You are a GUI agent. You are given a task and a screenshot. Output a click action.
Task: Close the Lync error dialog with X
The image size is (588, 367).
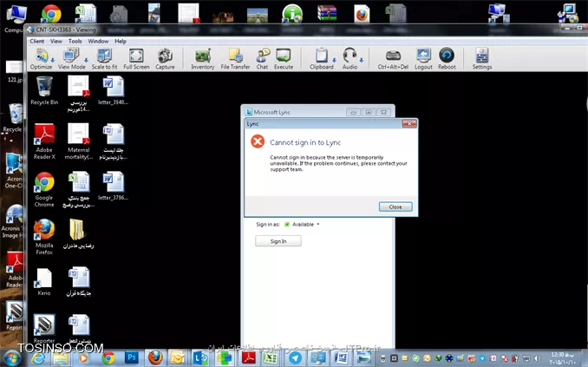coord(409,123)
